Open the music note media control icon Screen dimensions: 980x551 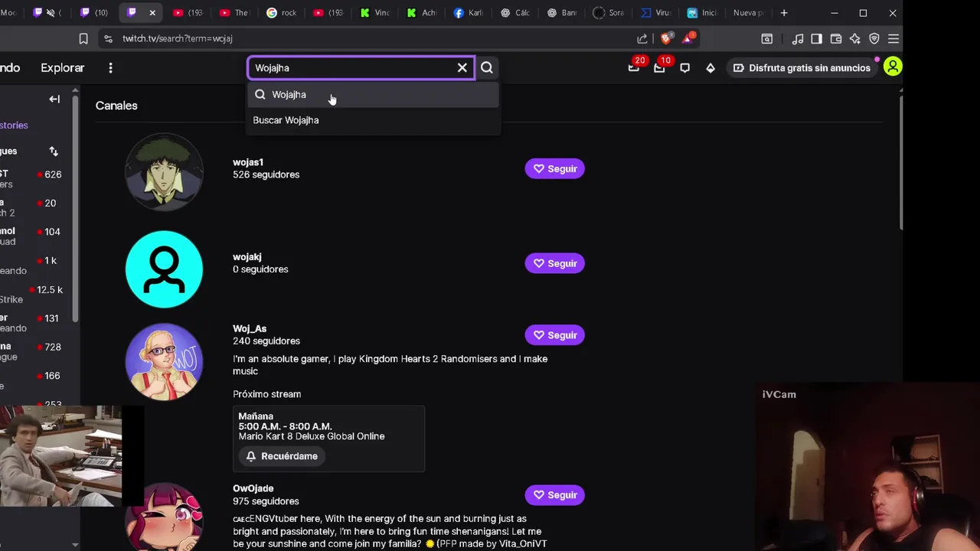(x=798, y=38)
